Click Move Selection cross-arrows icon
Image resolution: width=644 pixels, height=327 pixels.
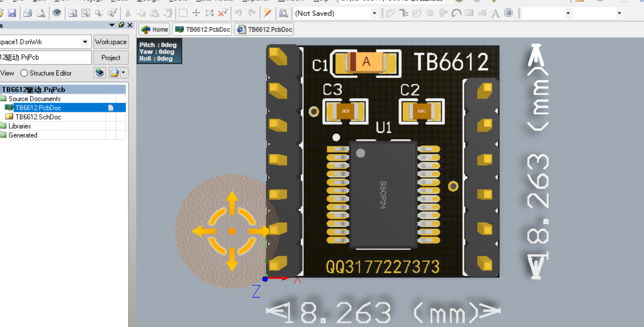click(196, 13)
